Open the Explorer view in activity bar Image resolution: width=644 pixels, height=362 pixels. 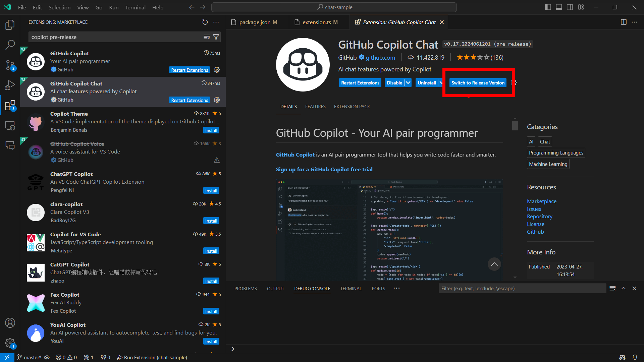tap(10, 25)
